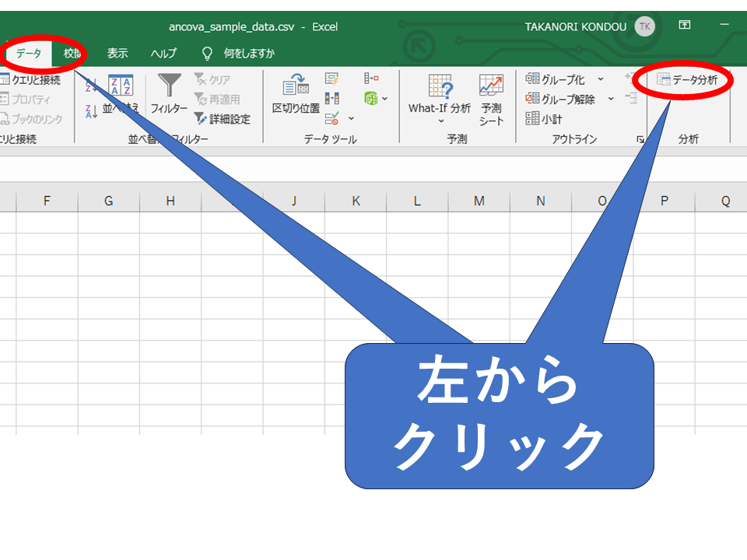Click the 並べ替え sort icon

(121, 86)
